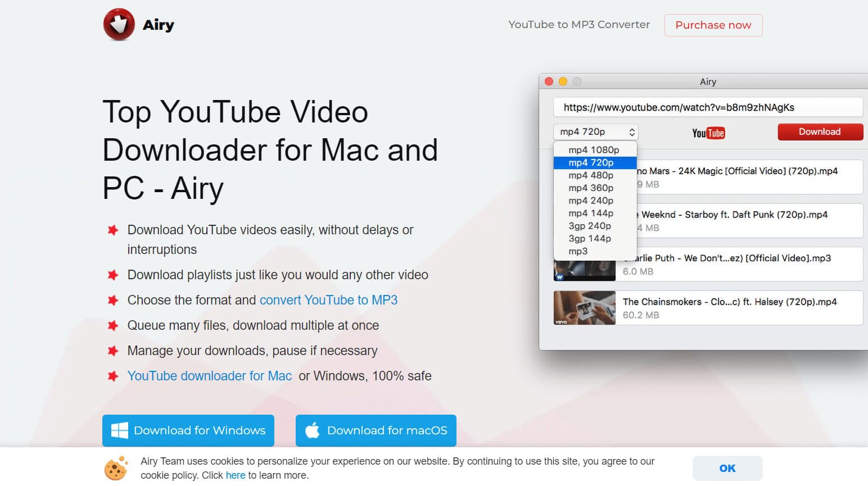
Task: Open the mp4 720p format dropdown
Action: (x=596, y=132)
